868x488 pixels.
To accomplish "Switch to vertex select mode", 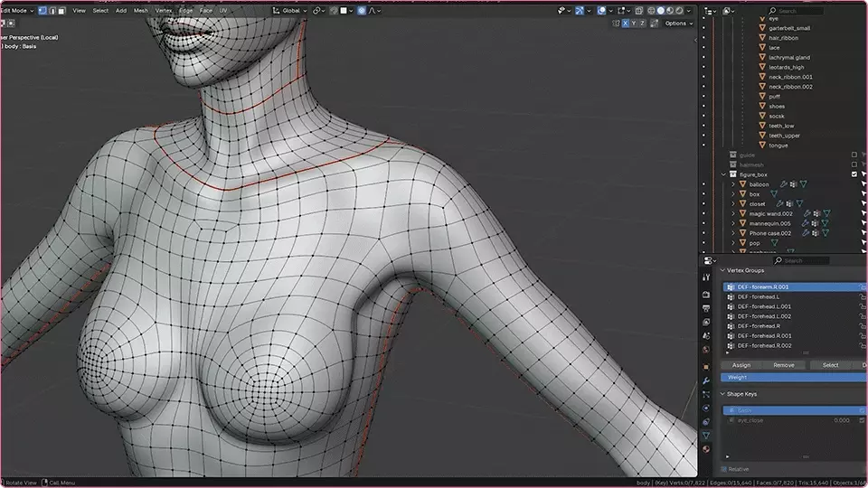I will click(x=42, y=11).
